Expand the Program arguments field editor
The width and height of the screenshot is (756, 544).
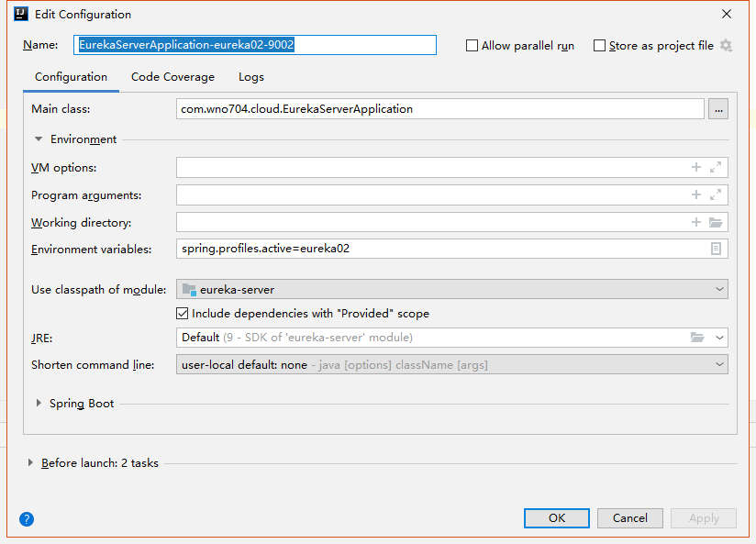coord(716,195)
